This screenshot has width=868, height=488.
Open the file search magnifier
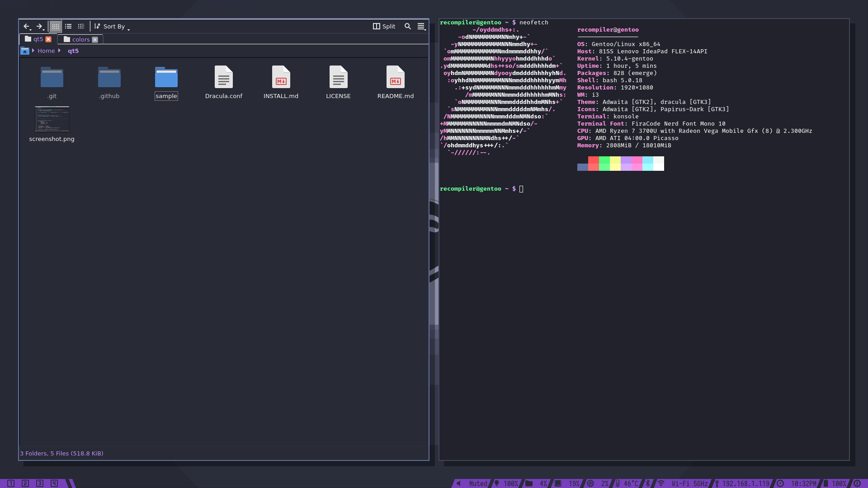point(408,27)
